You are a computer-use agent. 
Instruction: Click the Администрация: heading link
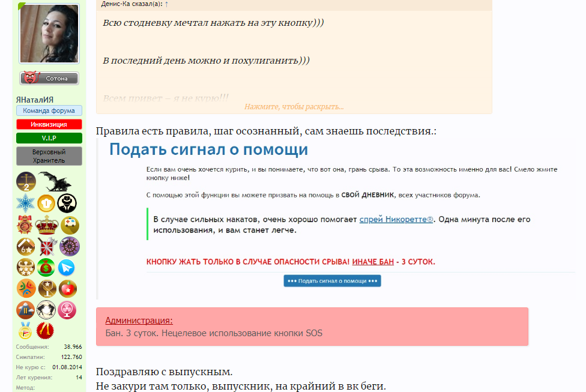click(x=139, y=321)
